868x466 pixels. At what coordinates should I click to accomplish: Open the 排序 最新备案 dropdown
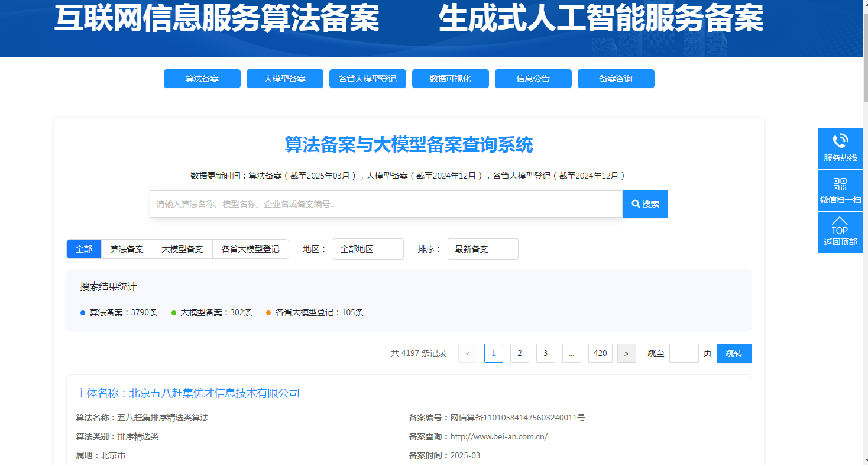pyautogui.click(x=482, y=249)
